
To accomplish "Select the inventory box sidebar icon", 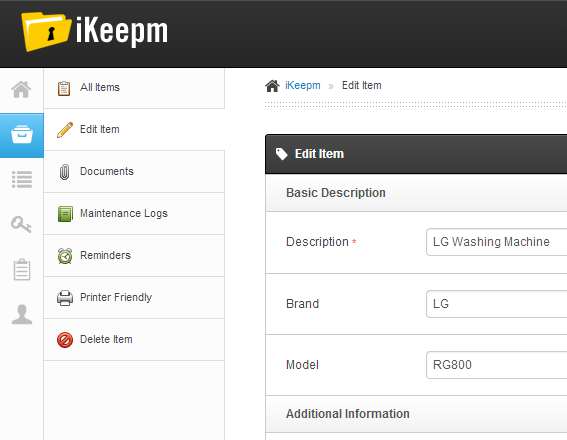I will point(22,135).
